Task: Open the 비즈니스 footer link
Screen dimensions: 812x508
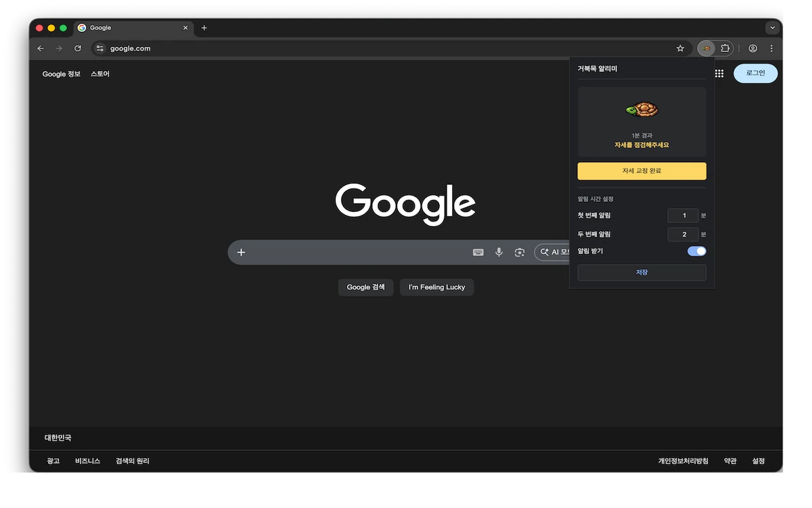Action: pyautogui.click(x=88, y=461)
